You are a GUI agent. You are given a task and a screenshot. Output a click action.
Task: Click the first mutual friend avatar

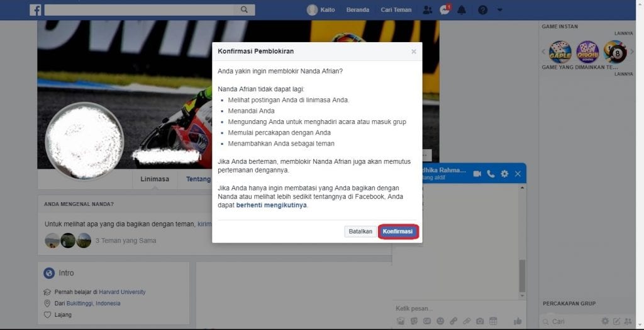click(52, 241)
